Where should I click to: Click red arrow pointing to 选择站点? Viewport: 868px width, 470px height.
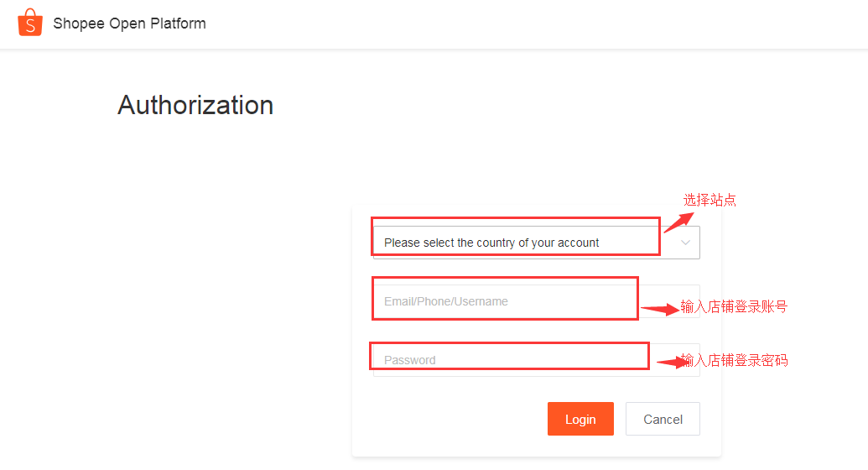(678, 222)
